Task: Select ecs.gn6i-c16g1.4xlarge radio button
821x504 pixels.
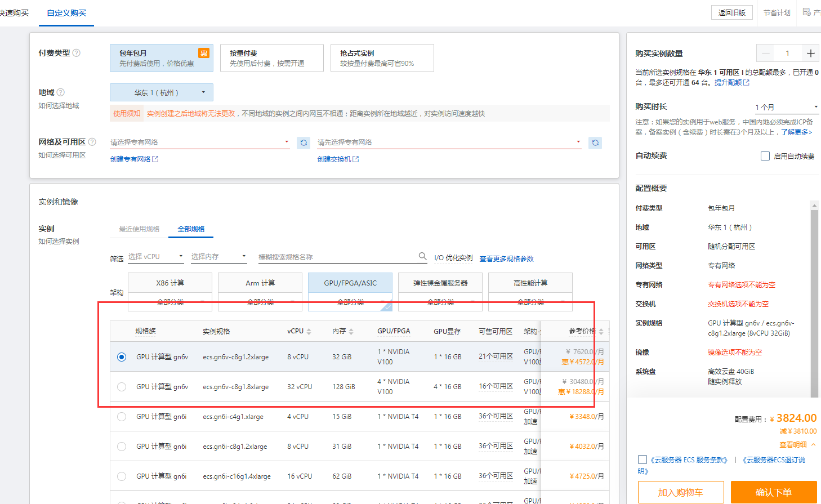Action: (x=122, y=476)
